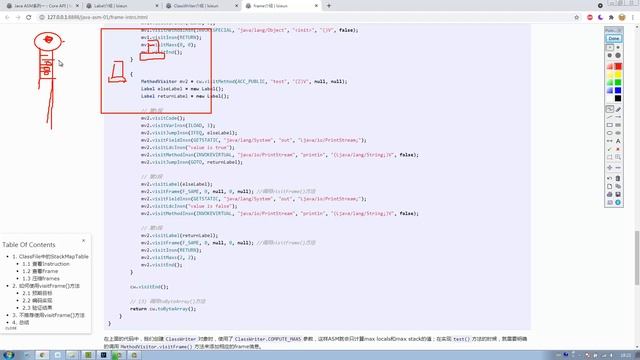Viewport: 640px width, 360px height.
Task: Go to section 1.1 Instruction link
Action: (x=46, y=264)
